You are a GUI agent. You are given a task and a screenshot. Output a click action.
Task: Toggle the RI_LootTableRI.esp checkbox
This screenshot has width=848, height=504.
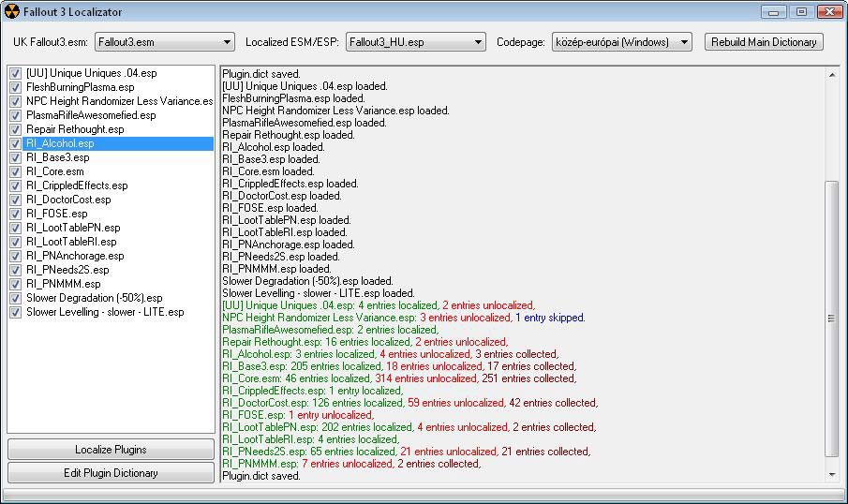pos(16,242)
